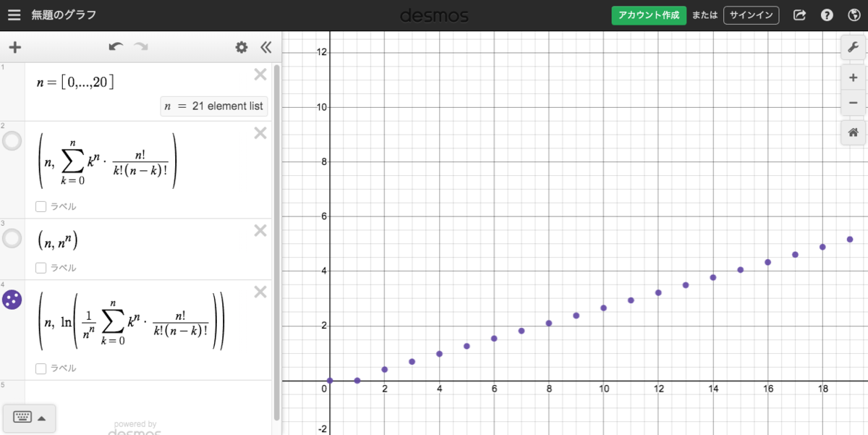Show the on-screen keyboard
The width and height of the screenshot is (868, 435).
22,418
